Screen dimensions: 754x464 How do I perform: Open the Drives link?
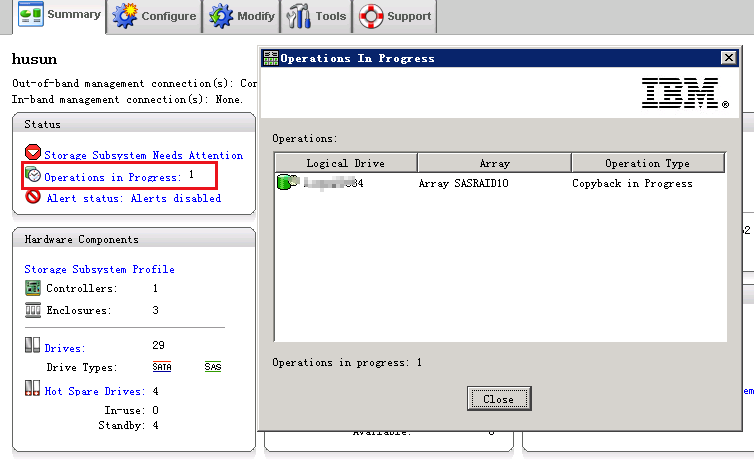click(x=64, y=348)
